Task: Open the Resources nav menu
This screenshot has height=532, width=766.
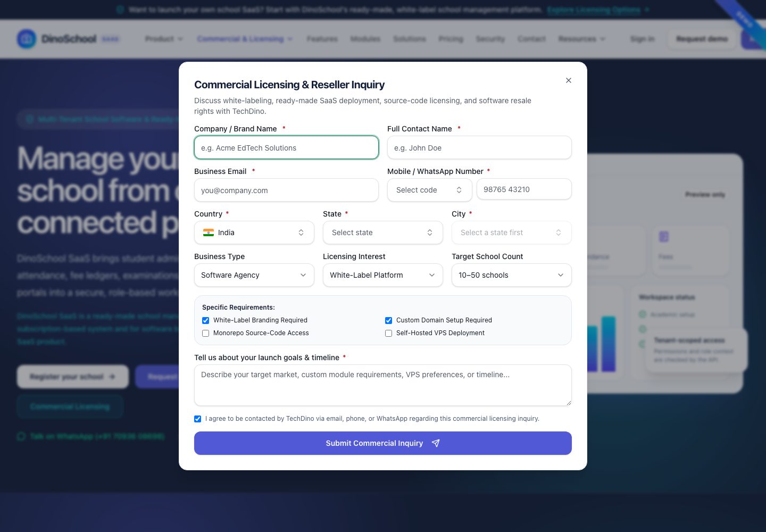Action: tap(582, 39)
